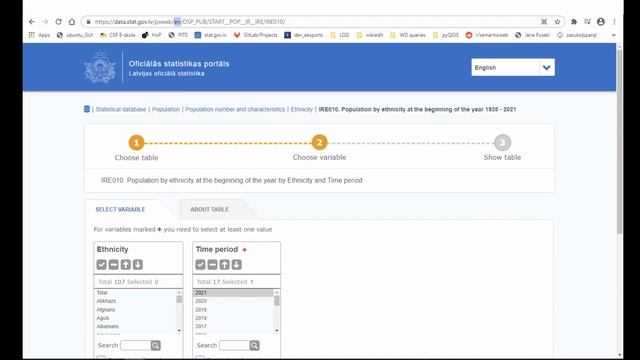Select Albanians in Ethnicity list
Screen dimensions: 640x360
(x=135, y=327)
